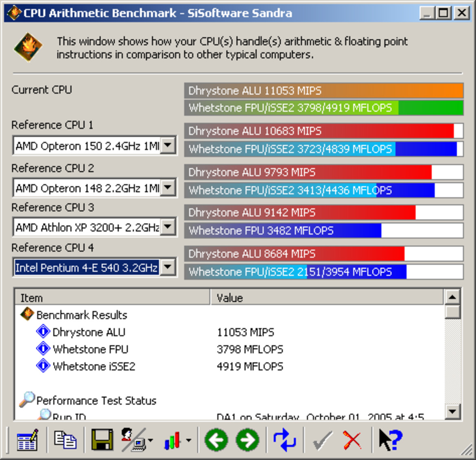Click Dhrystone ALU 8684 MIPS bar

[323, 254]
